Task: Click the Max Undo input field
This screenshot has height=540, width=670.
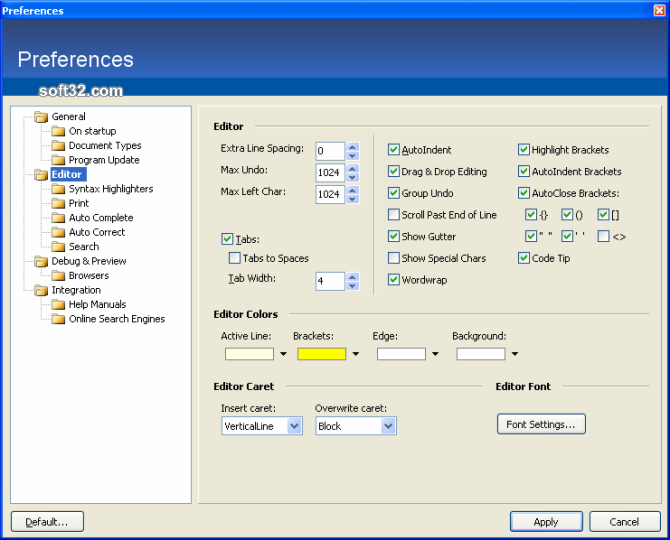Action: [330, 173]
